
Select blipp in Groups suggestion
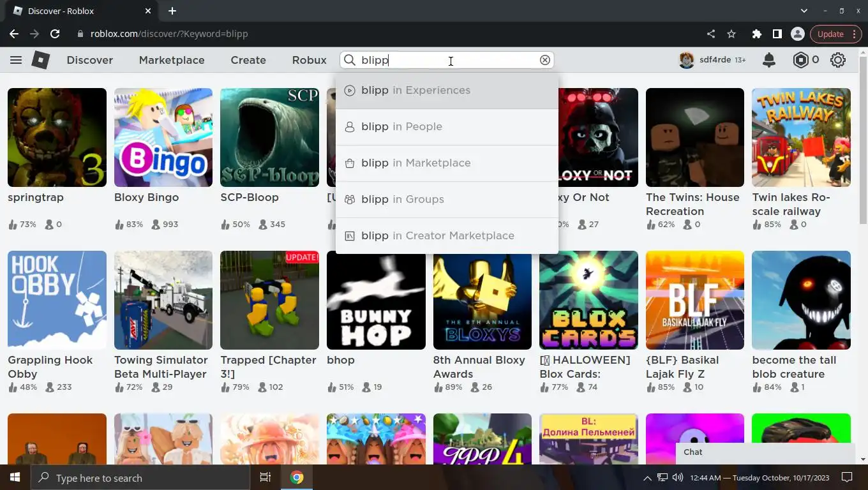coord(447,200)
